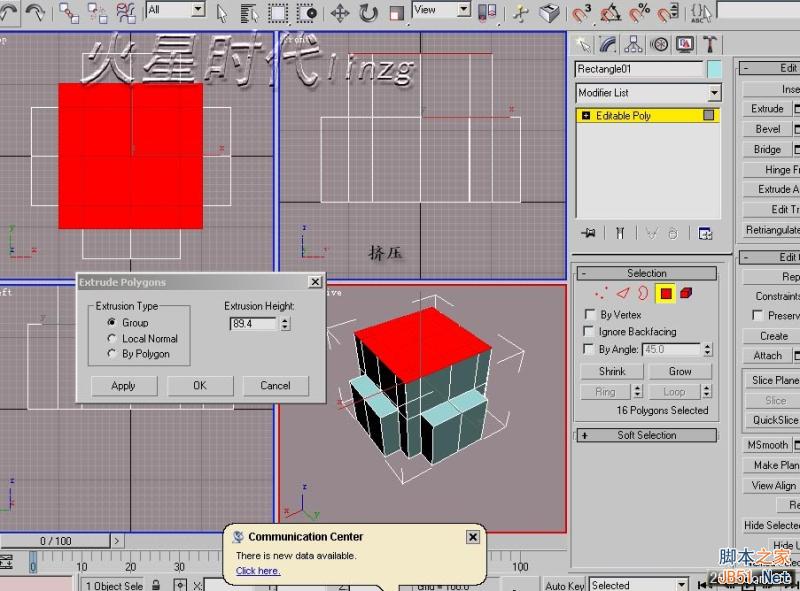Select the Rotate tool in the toolbar
The image size is (800, 591).
(367, 12)
